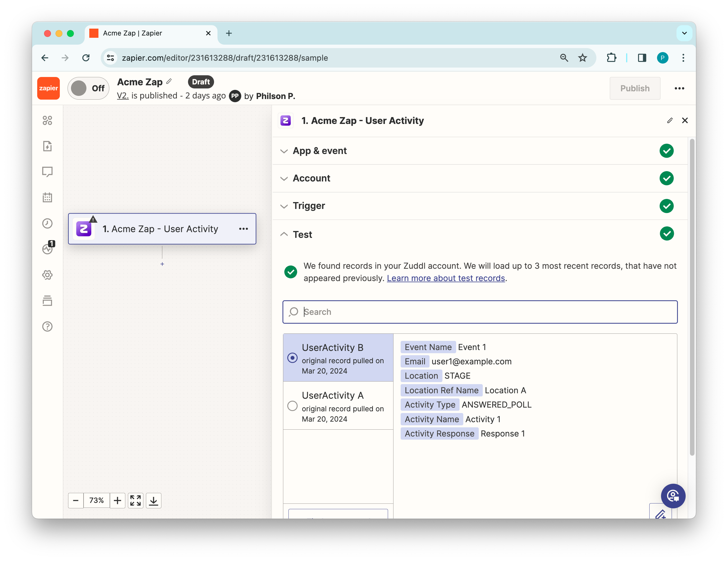The height and width of the screenshot is (561, 728).
Task: Open the settings gear in sidebar
Action: click(x=47, y=275)
